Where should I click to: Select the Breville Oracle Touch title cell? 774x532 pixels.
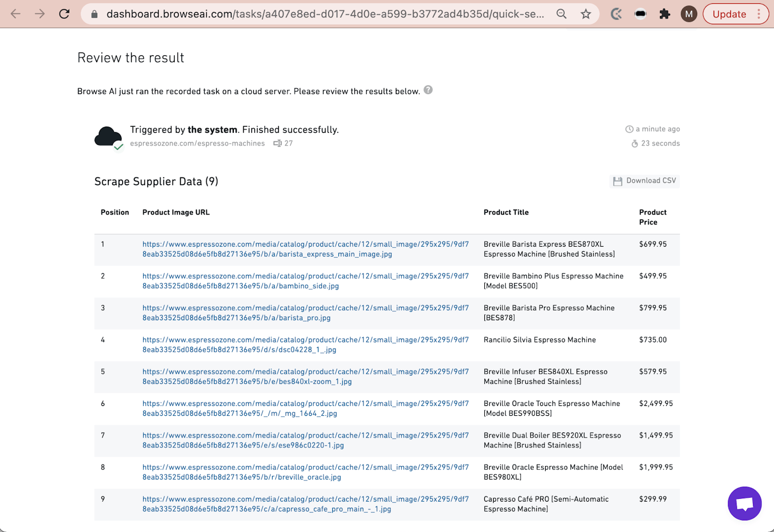552,409
